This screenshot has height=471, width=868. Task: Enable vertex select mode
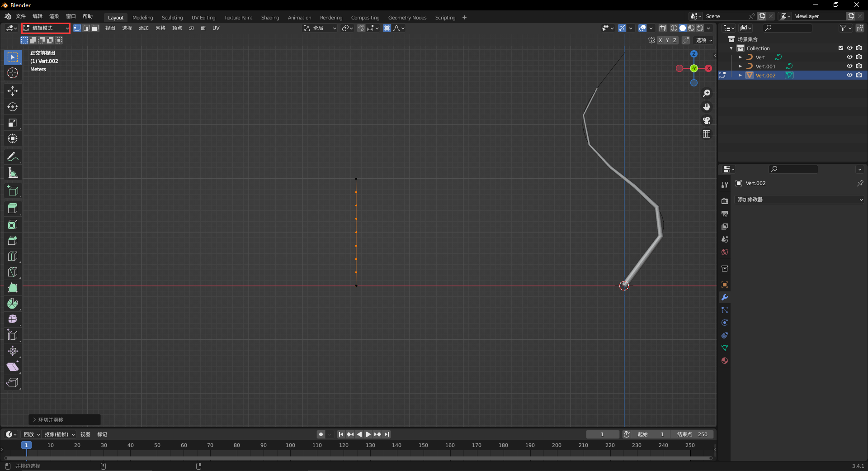click(77, 28)
